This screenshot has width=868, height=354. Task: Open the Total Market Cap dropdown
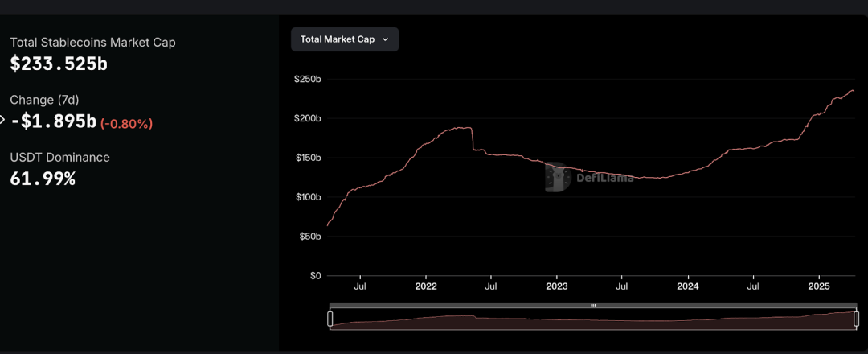[x=344, y=39]
